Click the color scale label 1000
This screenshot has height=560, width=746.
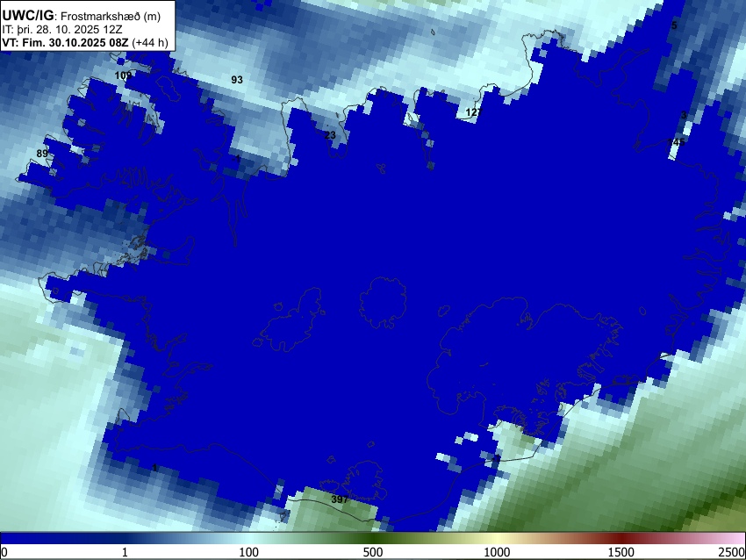497,552
